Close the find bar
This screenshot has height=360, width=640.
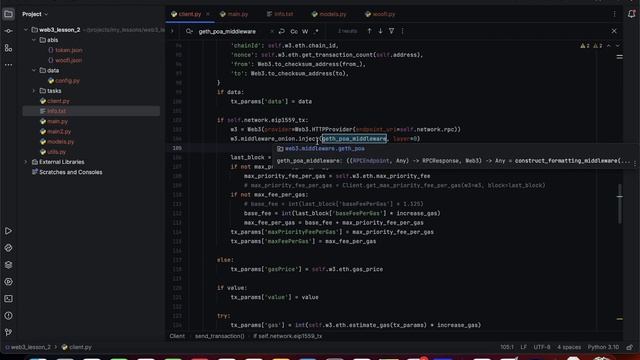614,31
